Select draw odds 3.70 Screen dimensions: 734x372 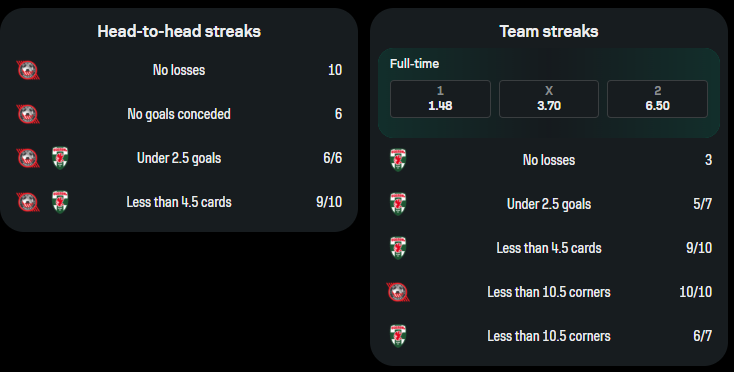tap(549, 99)
